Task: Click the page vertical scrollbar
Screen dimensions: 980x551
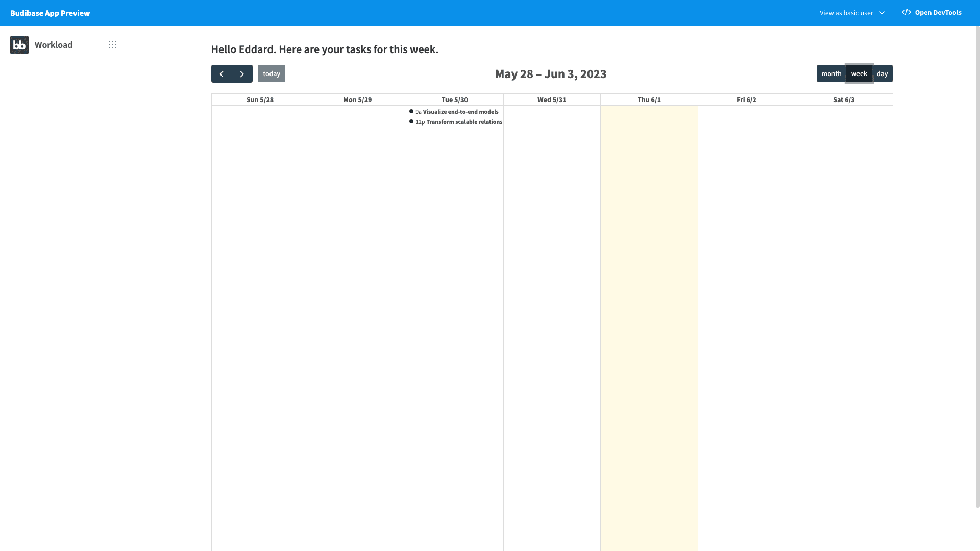Action: [x=977, y=266]
